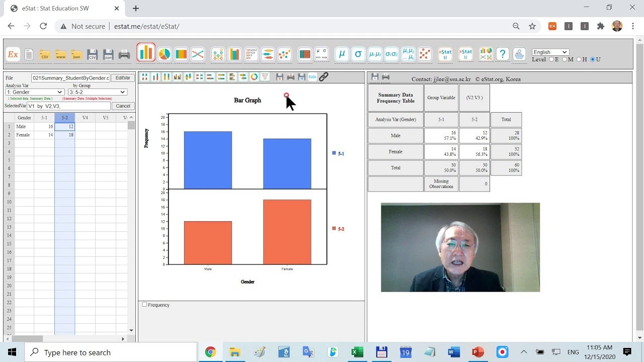Click the cell with value 16 in the data sheet
The width and height of the screenshot is (644, 362).
[x=44, y=127]
